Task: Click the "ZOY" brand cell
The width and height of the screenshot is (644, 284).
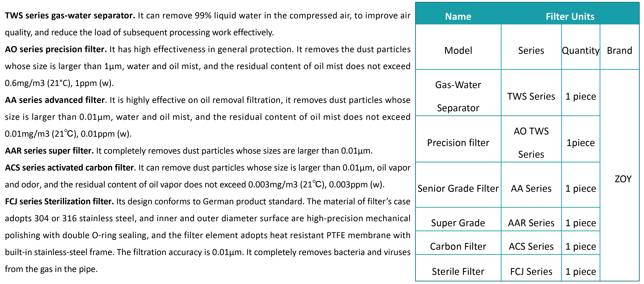Action: pyautogui.click(x=623, y=179)
